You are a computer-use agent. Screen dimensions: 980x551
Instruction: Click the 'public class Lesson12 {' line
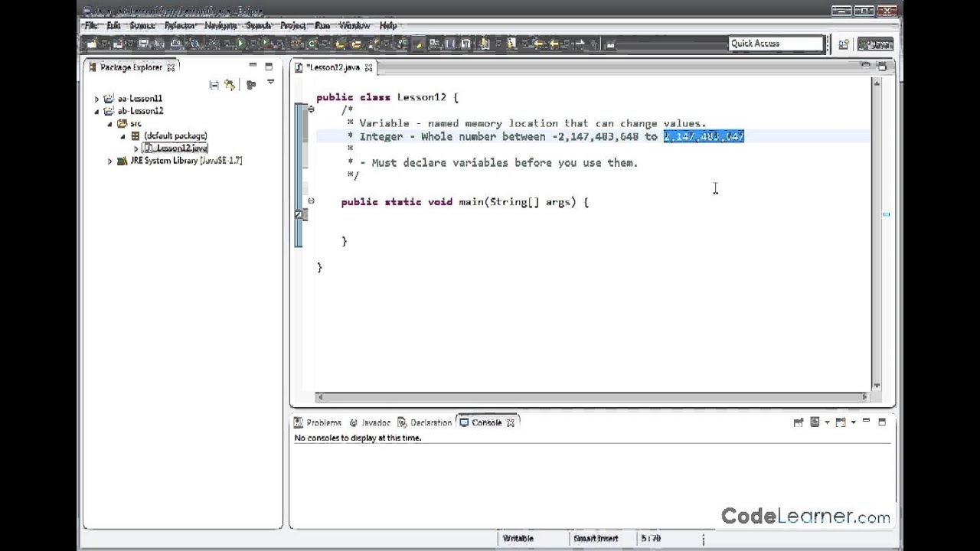[387, 97]
